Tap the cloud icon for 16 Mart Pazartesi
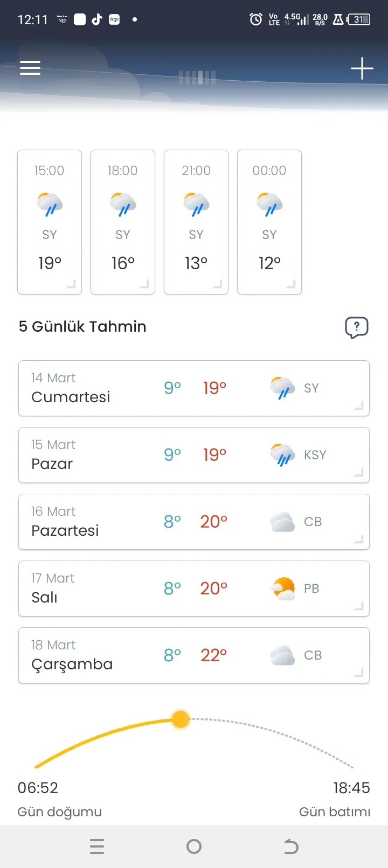388x868 pixels. (x=282, y=522)
